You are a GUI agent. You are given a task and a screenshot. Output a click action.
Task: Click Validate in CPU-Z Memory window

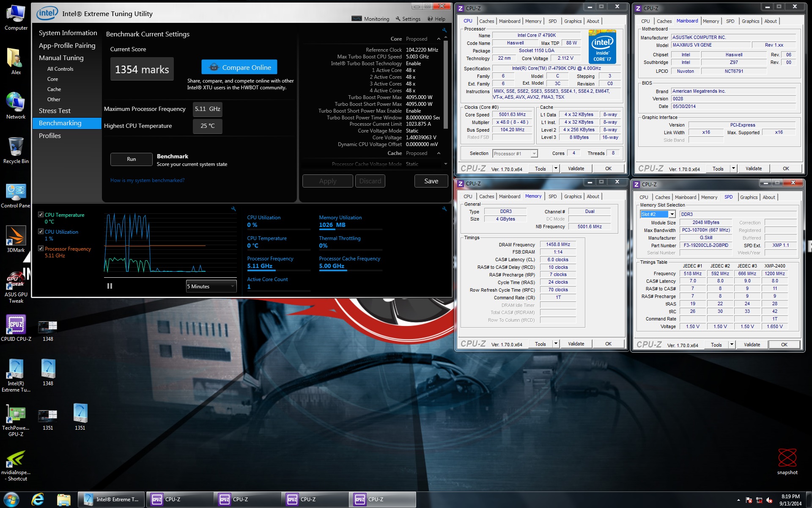tap(576, 344)
